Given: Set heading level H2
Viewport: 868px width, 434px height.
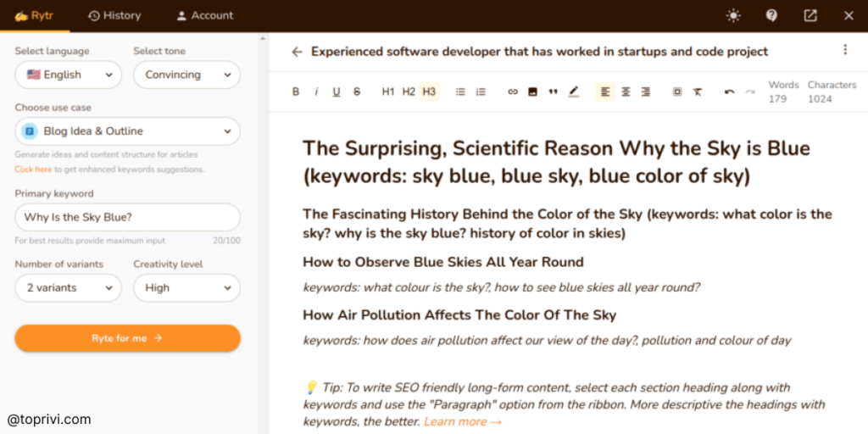Looking at the screenshot, I should (409, 92).
